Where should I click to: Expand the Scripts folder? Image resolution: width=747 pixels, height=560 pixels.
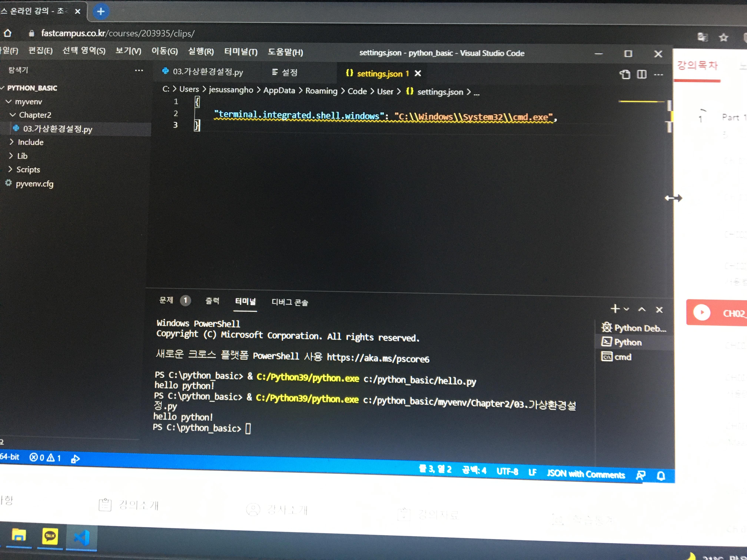point(11,169)
